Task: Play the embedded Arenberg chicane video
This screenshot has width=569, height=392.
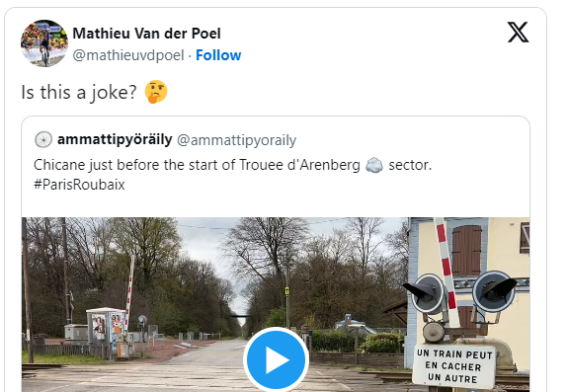Action: [276, 359]
